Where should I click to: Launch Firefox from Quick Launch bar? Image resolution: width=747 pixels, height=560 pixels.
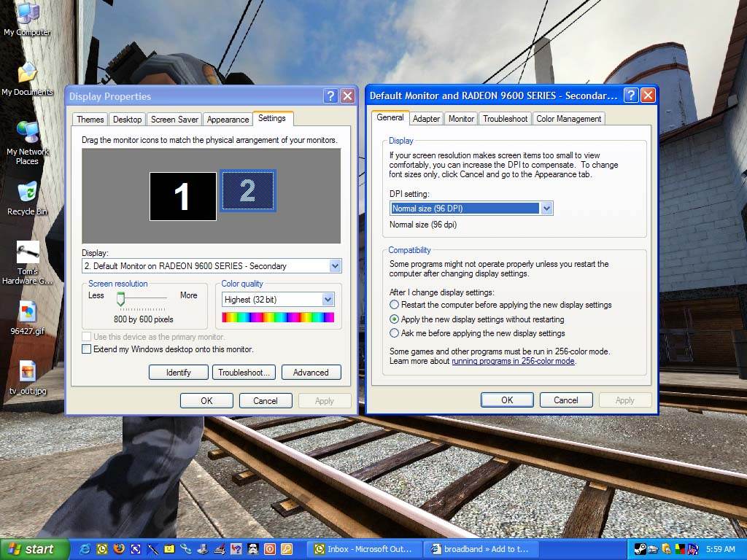click(119, 549)
